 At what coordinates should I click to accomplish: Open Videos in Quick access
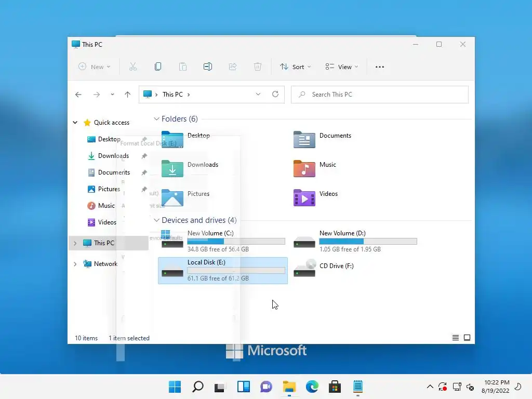[x=107, y=222]
